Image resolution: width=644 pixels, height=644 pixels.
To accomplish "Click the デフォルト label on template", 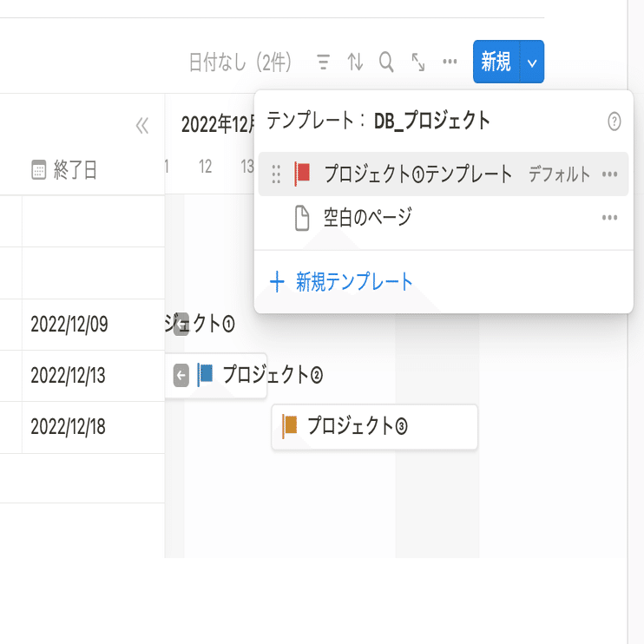I will pos(559,174).
